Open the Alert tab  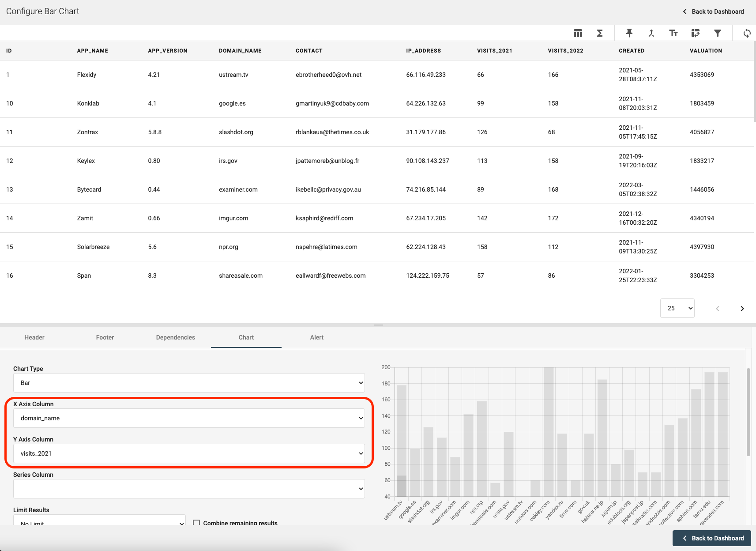[x=316, y=337]
